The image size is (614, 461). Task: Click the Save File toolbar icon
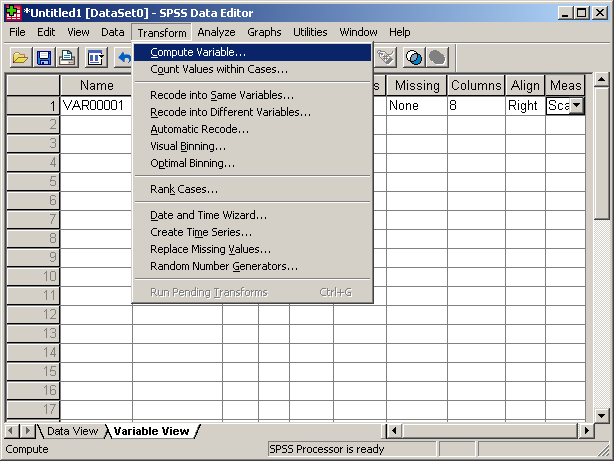coord(44,57)
